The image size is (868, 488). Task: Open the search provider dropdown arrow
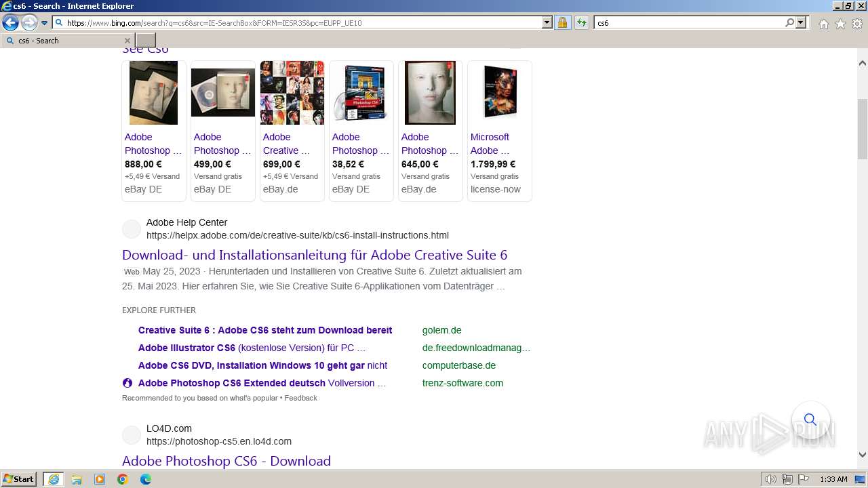[801, 22]
